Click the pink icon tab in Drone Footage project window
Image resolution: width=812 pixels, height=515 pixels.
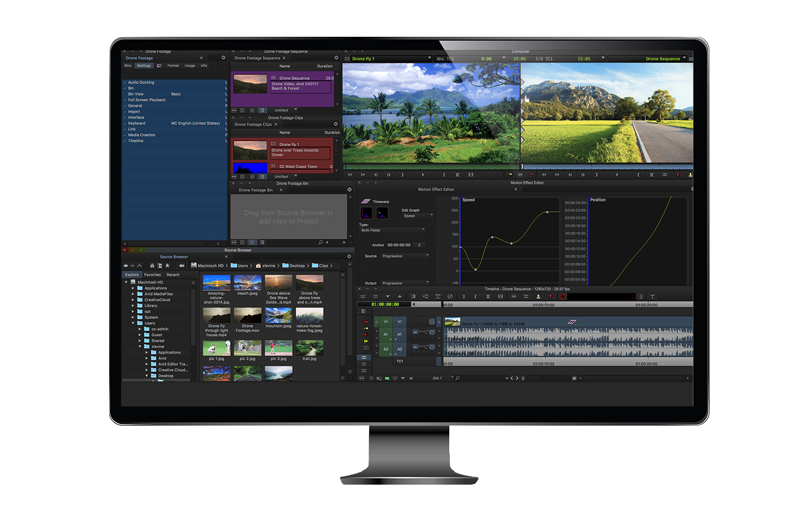point(159,65)
